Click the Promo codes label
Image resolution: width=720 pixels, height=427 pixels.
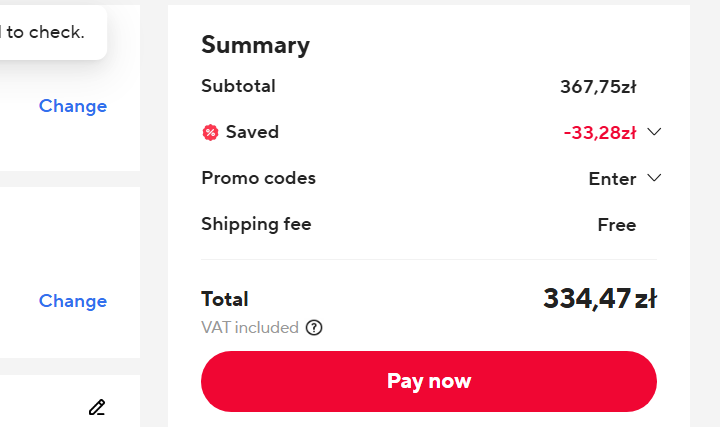(258, 178)
